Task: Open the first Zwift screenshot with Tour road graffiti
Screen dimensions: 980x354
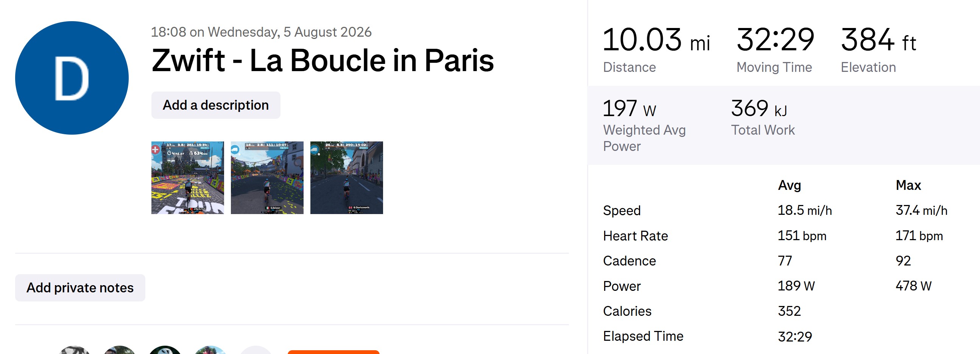Action: (187, 178)
